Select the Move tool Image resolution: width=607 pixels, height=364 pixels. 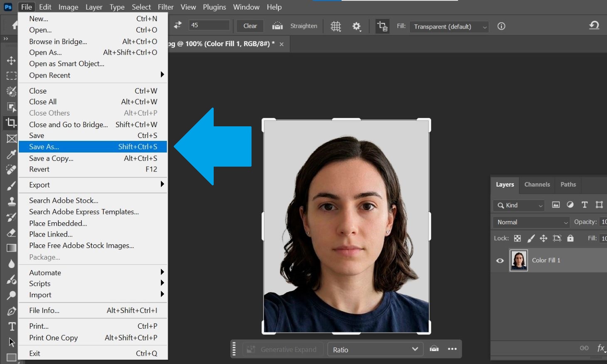pyautogui.click(x=11, y=60)
